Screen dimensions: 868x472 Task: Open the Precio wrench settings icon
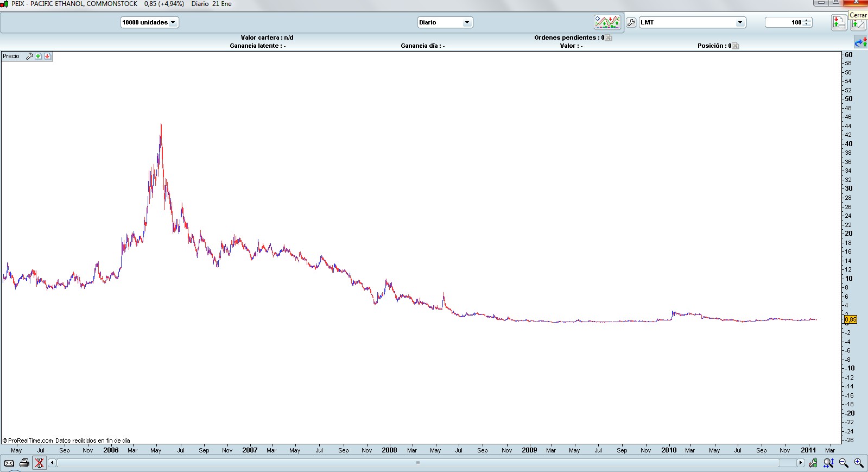pos(30,56)
